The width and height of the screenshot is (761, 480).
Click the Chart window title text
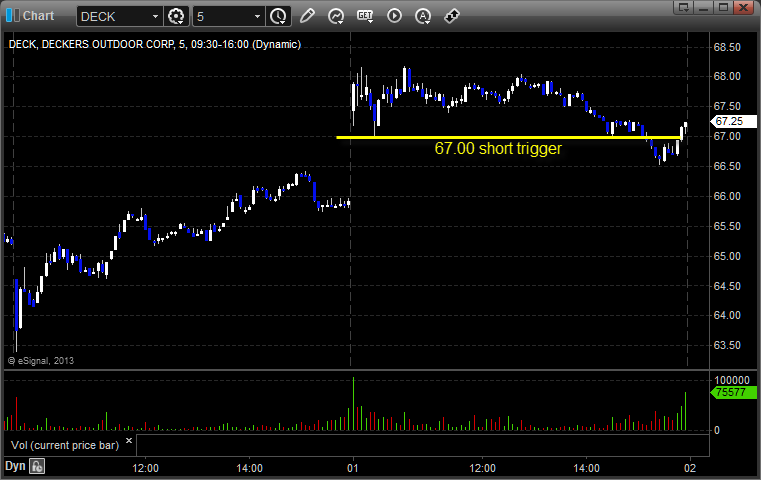(38, 16)
